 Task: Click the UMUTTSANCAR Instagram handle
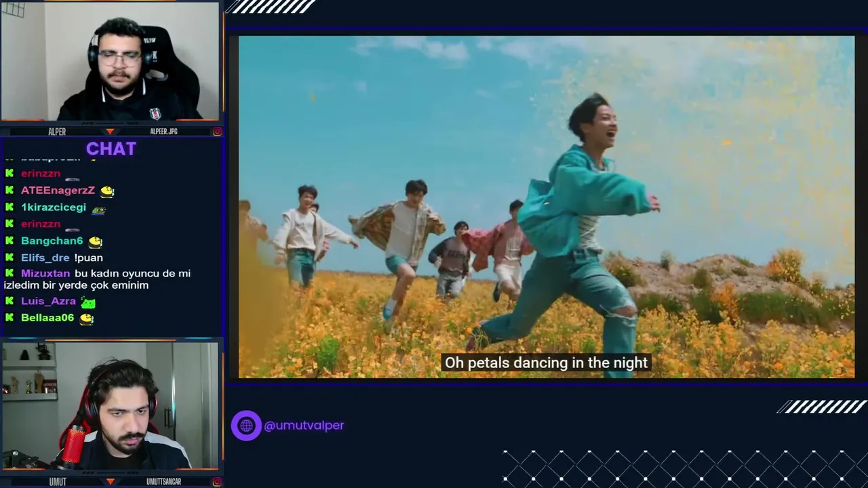coord(163,482)
